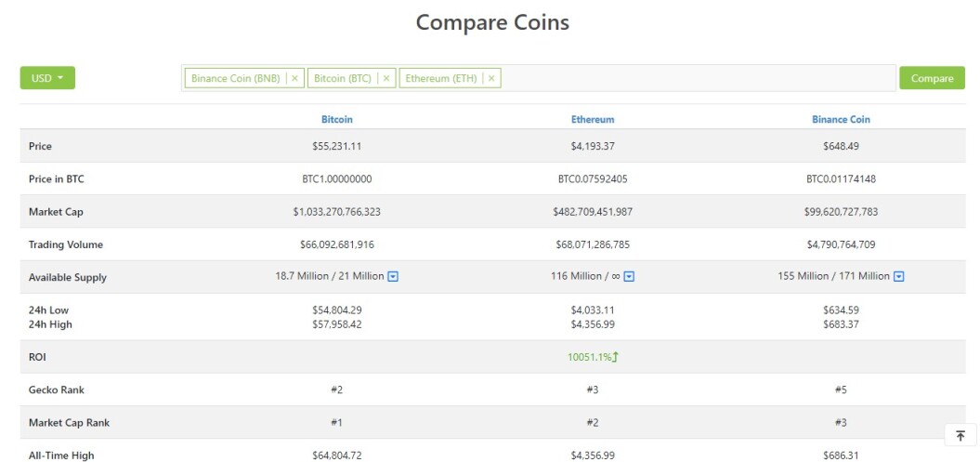This screenshot has width=980, height=462.
Task: Click Bitcoin price $55,231.11
Action: (337, 146)
